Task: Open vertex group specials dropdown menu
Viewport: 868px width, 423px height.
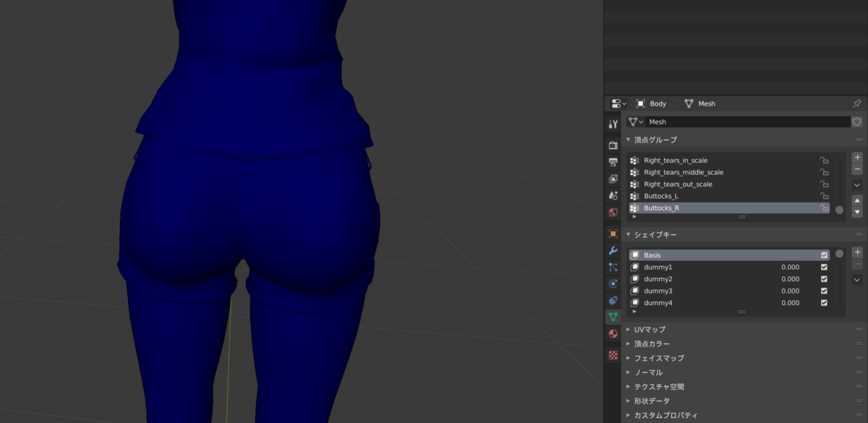Action: 857,184
